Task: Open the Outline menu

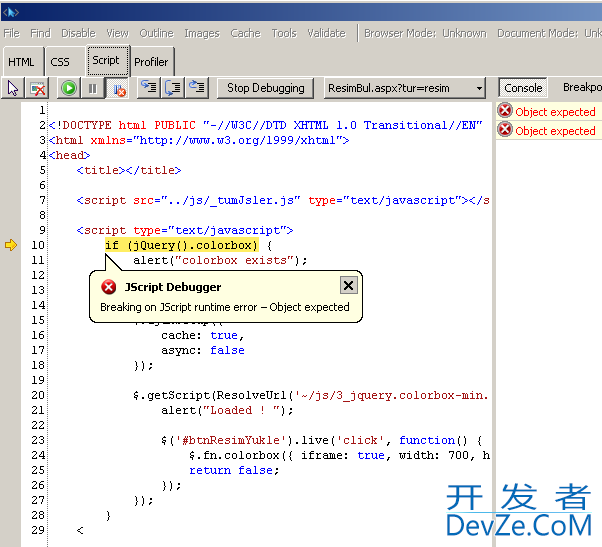Action: [x=157, y=33]
